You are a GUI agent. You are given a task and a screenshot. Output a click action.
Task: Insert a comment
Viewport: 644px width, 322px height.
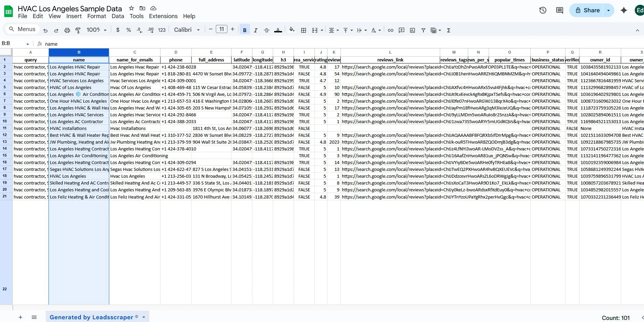pos(402,30)
